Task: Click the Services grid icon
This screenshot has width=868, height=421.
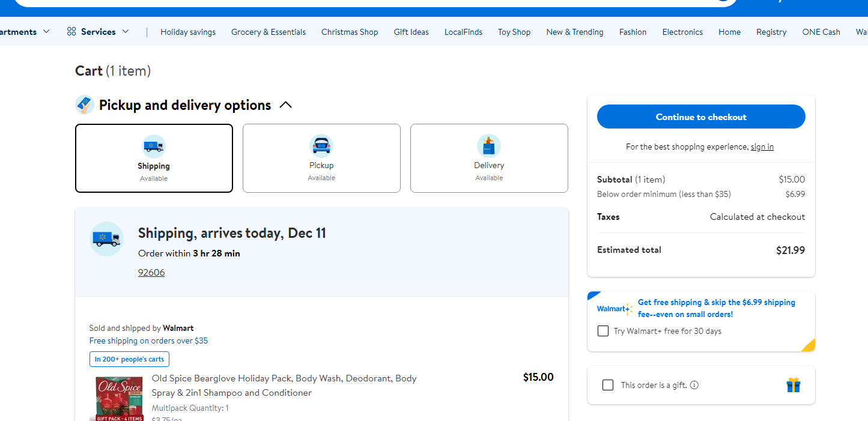Action: (71, 32)
